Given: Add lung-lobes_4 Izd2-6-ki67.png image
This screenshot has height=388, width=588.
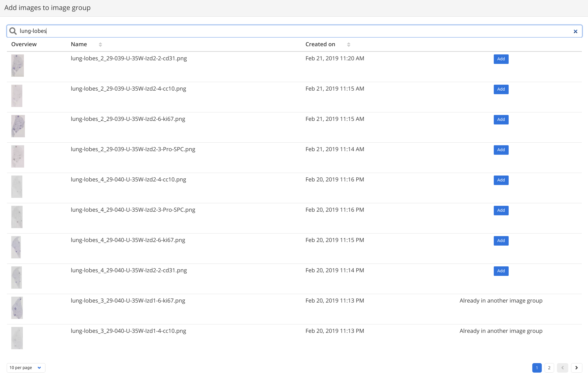Looking at the screenshot, I should click(x=501, y=241).
